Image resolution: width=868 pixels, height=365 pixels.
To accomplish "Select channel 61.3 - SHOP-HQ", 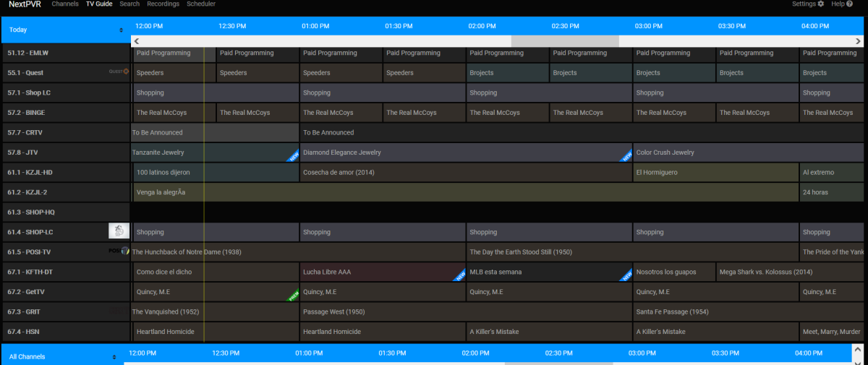I will [x=65, y=212].
